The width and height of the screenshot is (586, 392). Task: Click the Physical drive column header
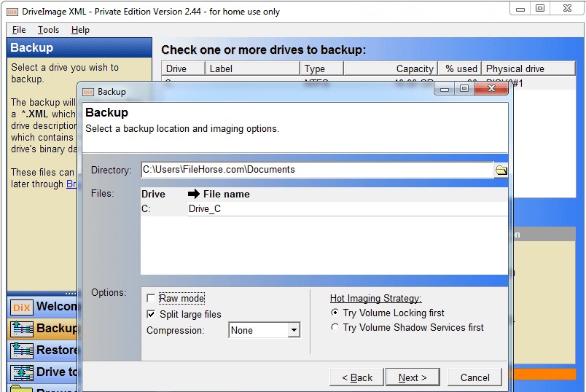528,68
